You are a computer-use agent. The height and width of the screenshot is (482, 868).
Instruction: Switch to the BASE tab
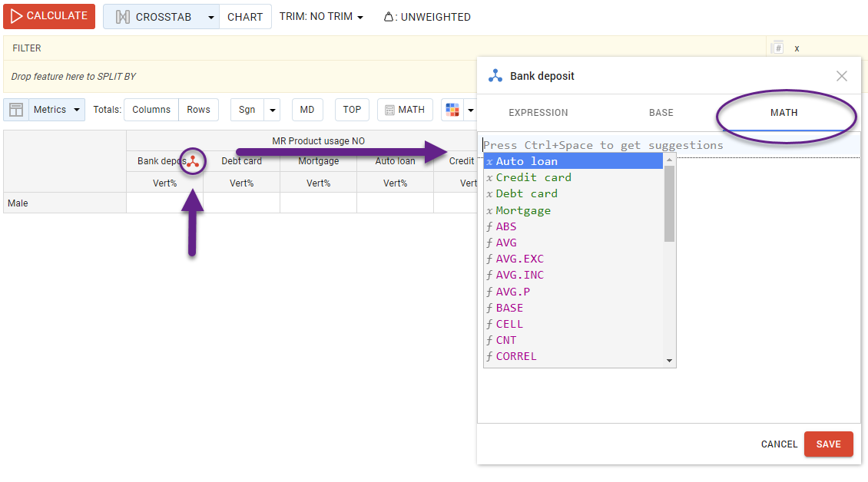(661, 113)
